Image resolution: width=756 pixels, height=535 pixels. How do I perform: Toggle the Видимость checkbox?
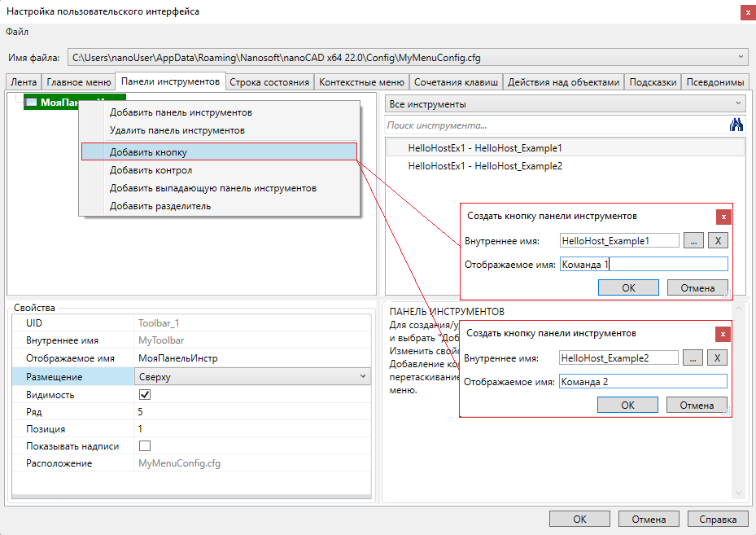pyautogui.click(x=145, y=395)
